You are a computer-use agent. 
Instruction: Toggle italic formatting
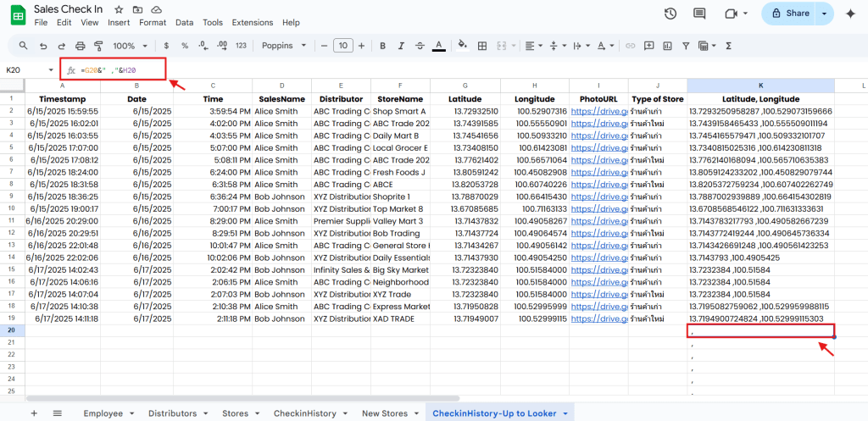point(401,46)
